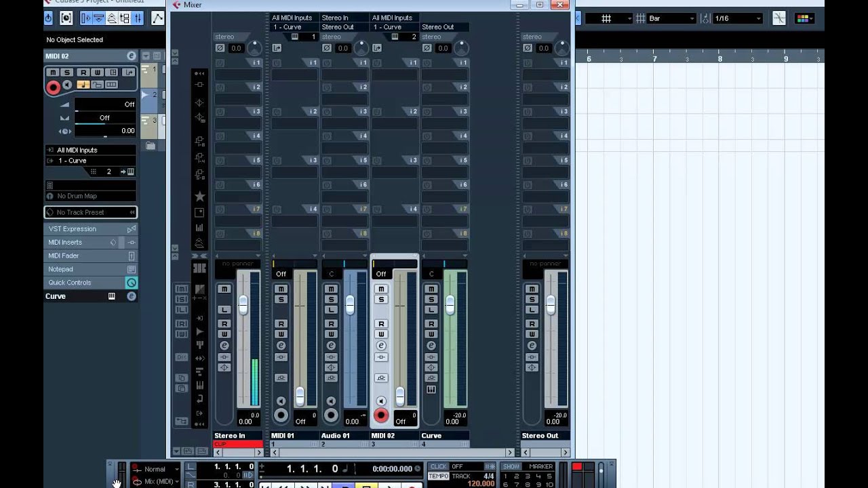Viewport: 868px width, 488px height.
Task: Open MIDI 01 input routing All MIDI Inputs in mixer
Action: (x=294, y=18)
